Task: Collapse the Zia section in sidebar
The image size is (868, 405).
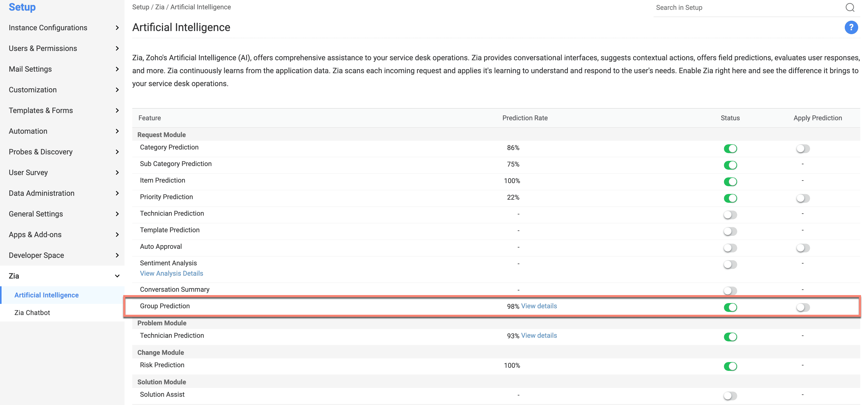Action: tap(117, 276)
